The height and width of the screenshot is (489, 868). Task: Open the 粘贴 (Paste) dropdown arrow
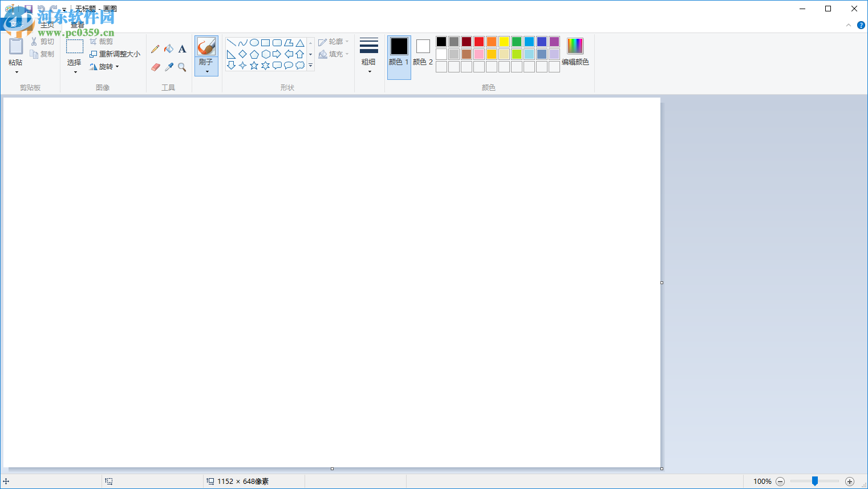point(16,72)
